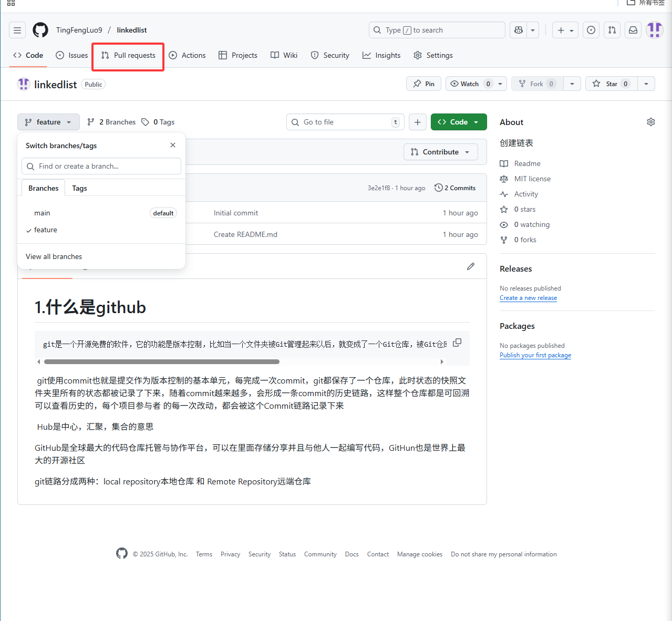
Task: Click the GitHub logo home icon
Action: [40, 30]
